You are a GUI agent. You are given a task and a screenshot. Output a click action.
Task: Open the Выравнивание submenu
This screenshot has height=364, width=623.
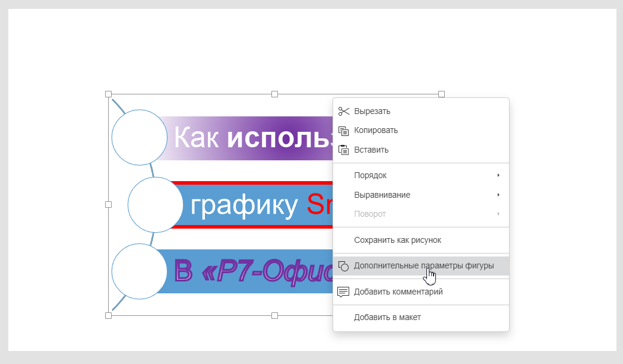420,195
